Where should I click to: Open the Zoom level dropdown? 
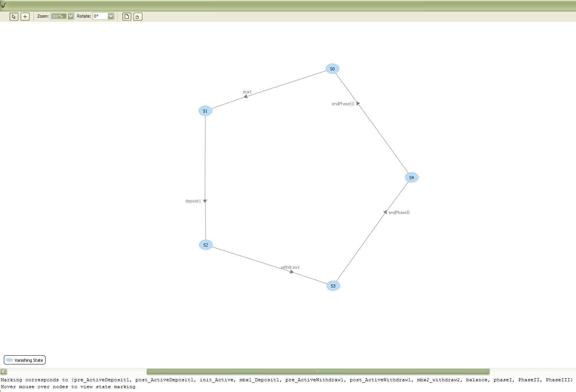(70, 16)
